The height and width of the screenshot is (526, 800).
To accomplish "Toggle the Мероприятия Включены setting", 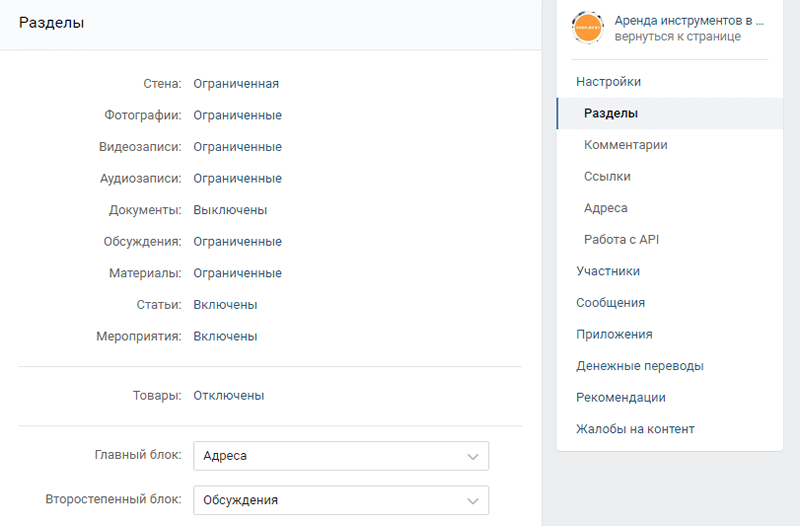I will [x=225, y=337].
